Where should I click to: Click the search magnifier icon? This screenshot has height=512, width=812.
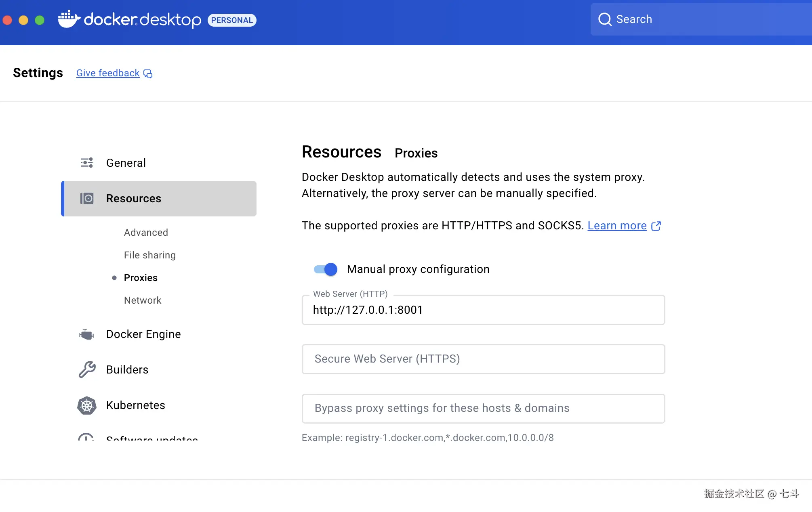click(x=605, y=19)
